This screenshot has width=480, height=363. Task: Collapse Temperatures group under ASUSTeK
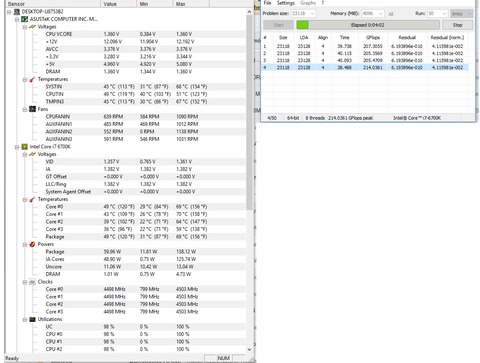click(x=25, y=80)
